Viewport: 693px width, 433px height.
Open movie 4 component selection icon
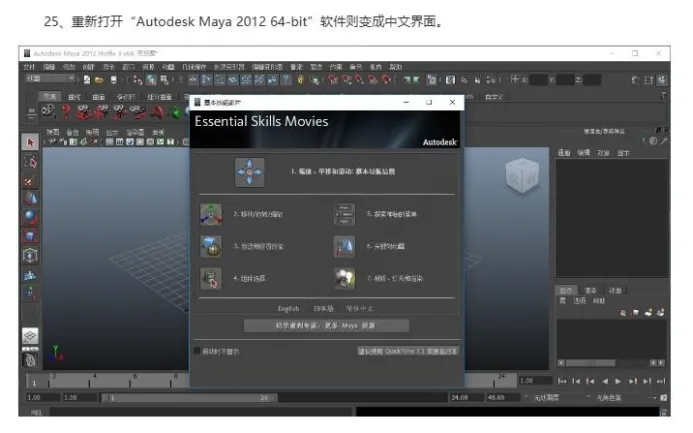tap(211, 279)
